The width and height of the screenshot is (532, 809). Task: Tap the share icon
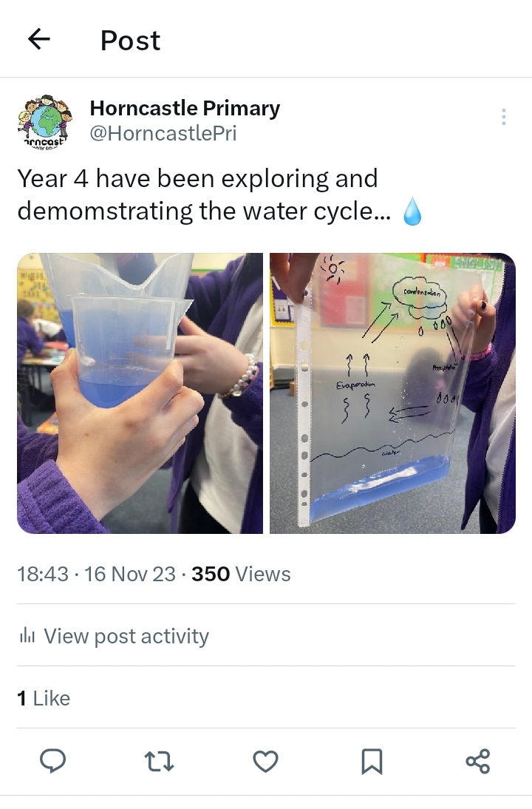478,762
